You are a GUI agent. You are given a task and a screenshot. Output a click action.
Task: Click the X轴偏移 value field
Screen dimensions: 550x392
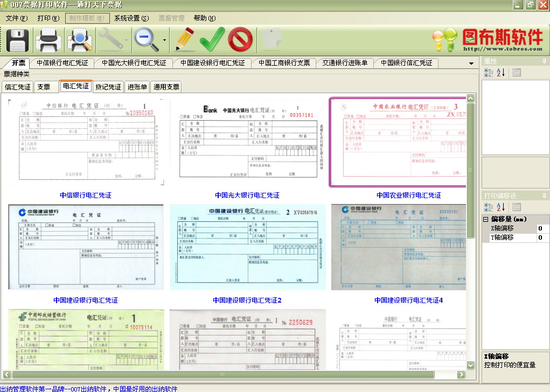pos(542,228)
